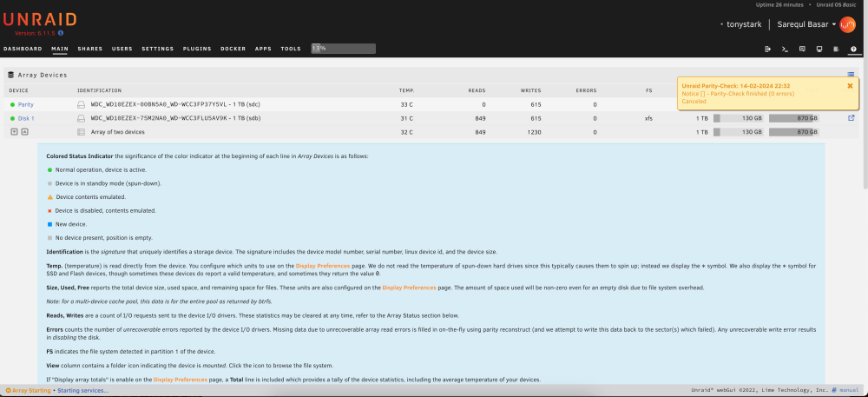The image size is (868, 397).
Task: Click the WRITES column header
Action: (x=531, y=90)
